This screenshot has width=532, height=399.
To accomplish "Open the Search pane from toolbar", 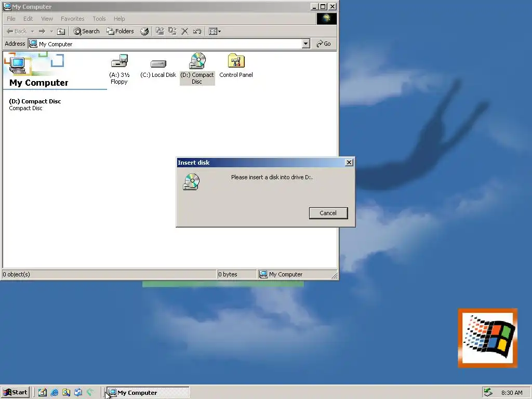I will [x=87, y=31].
